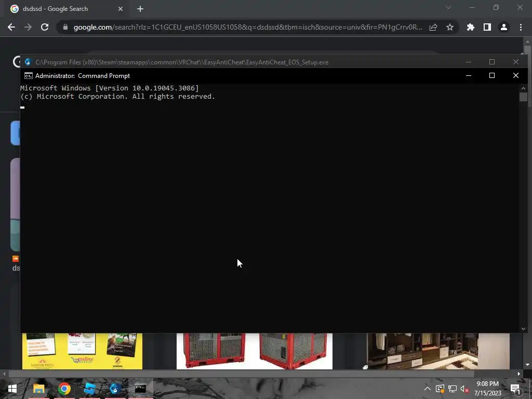Screen dimensions: 532x399
Task: Open File Explorer from the taskbar
Action: point(38,389)
